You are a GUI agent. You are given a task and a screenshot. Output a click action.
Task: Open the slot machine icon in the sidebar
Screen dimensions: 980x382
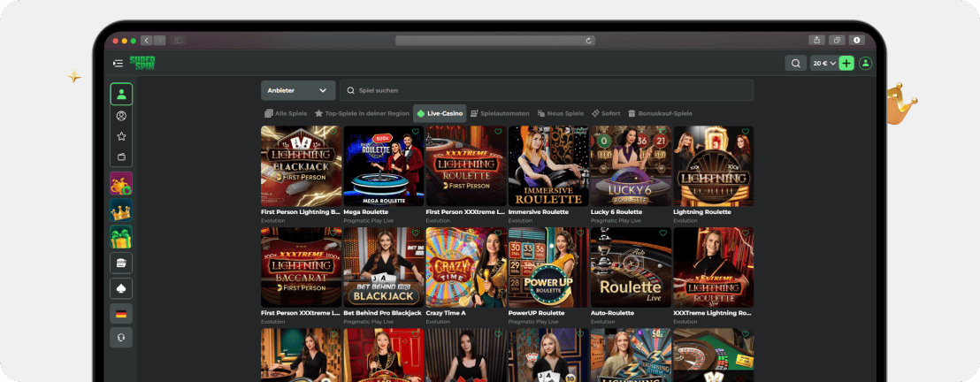[x=121, y=263]
